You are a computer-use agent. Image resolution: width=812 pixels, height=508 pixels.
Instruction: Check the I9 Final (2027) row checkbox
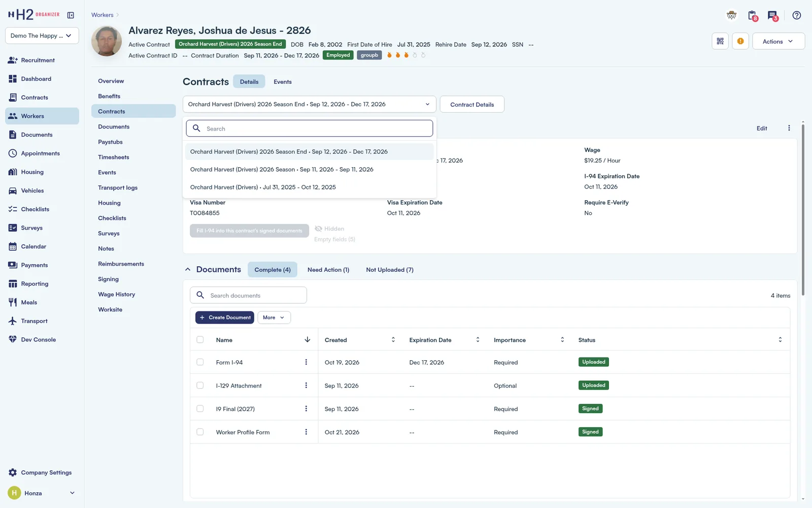[x=200, y=409]
